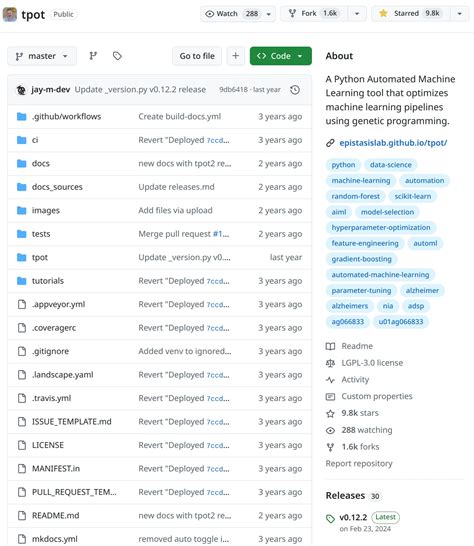Click the automl topic tag
The height and width of the screenshot is (546, 474).
(425, 243)
